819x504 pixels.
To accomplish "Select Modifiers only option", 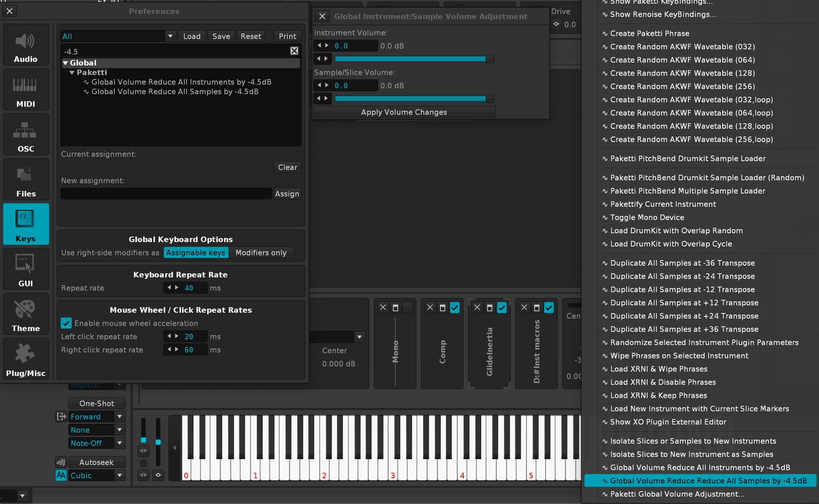I will pyautogui.click(x=261, y=253).
